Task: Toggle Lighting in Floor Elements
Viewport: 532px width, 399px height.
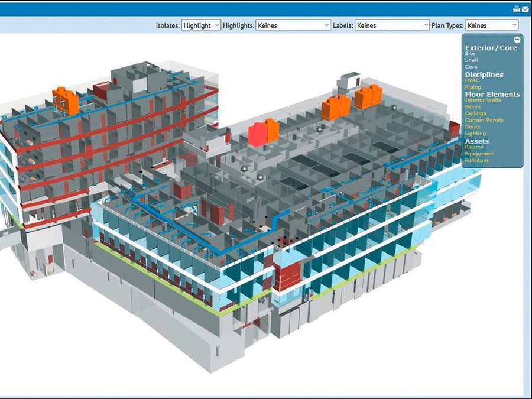Action: [x=475, y=134]
